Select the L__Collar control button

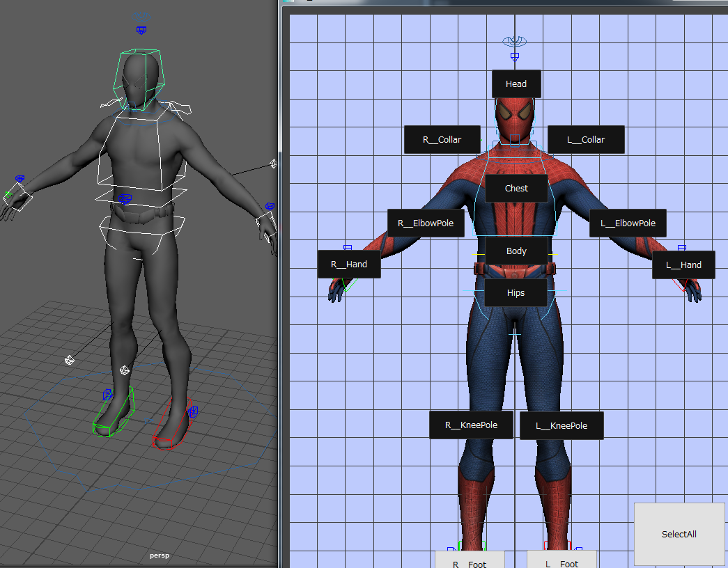tap(586, 140)
